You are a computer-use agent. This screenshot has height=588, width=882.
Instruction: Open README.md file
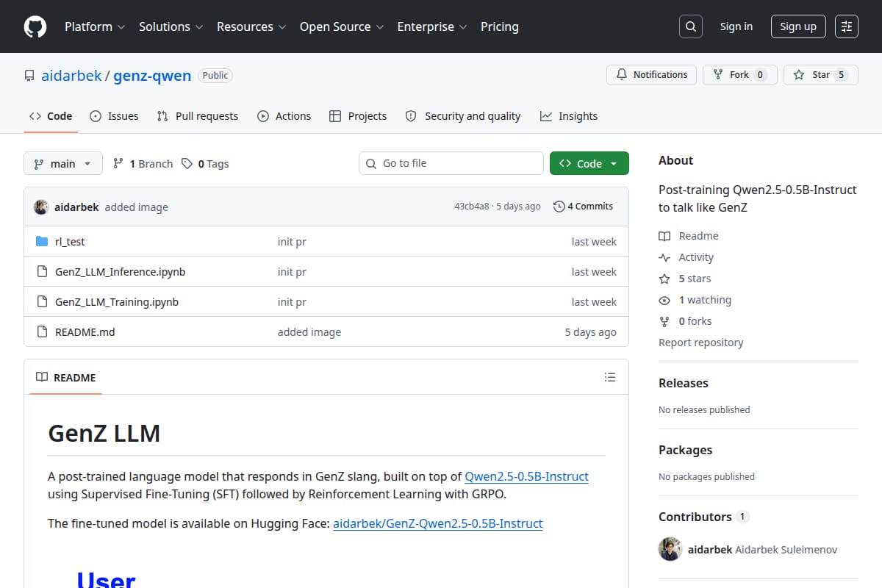(85, 331)
